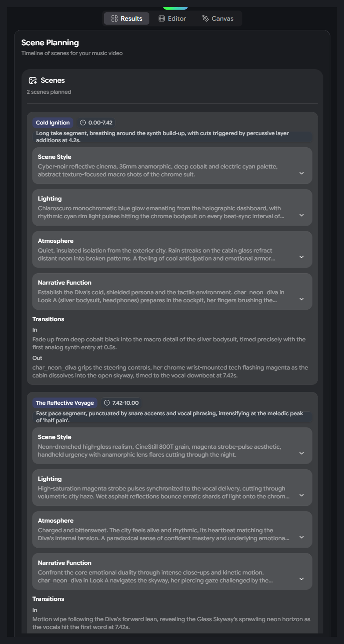Expand Scene Style in Cold Ignition
344x644 pixels.
(x=301, y=173)
